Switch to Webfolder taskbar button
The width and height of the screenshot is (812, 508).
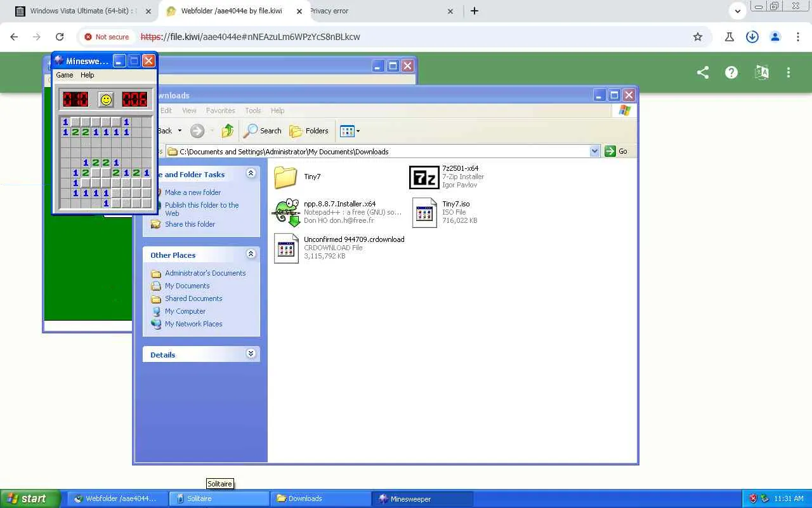coord(117,498)
